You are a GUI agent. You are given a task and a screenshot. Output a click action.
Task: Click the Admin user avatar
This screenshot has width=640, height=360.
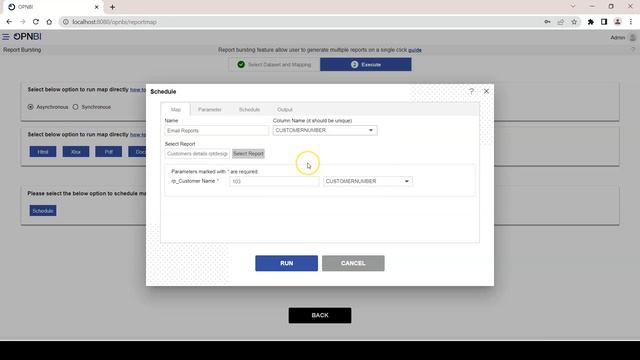633,38
